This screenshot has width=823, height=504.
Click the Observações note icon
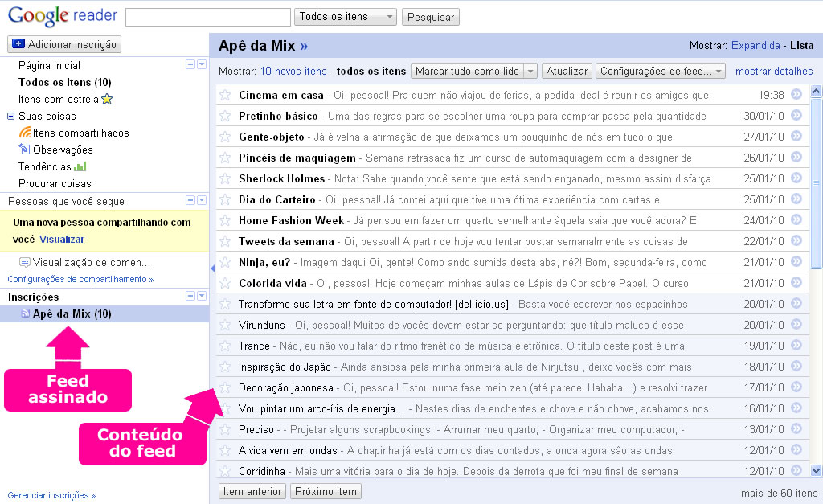pyautogui.click(x=25, y=150)
